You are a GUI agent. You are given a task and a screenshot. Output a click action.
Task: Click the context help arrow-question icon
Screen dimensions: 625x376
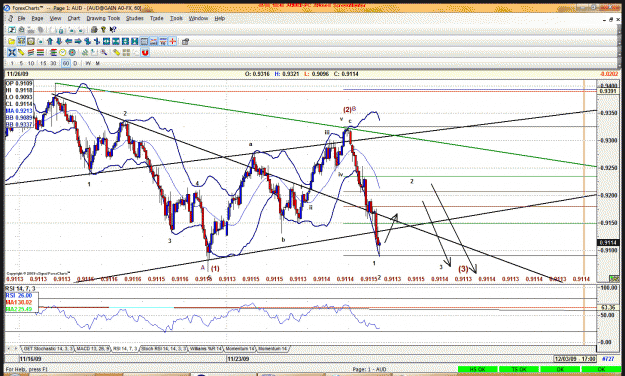[113, 30]
